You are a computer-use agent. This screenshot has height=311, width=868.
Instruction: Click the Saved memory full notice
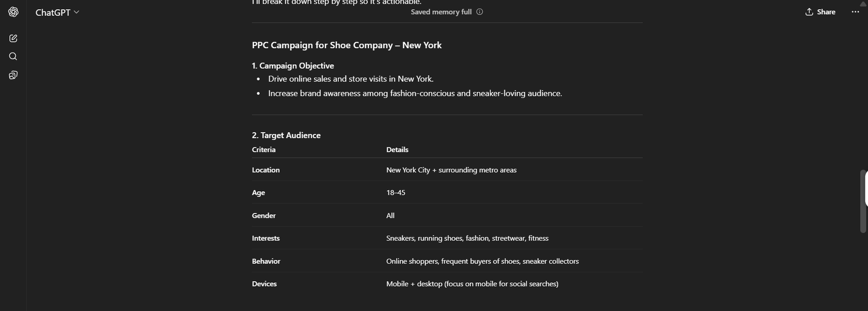(441, 12)
